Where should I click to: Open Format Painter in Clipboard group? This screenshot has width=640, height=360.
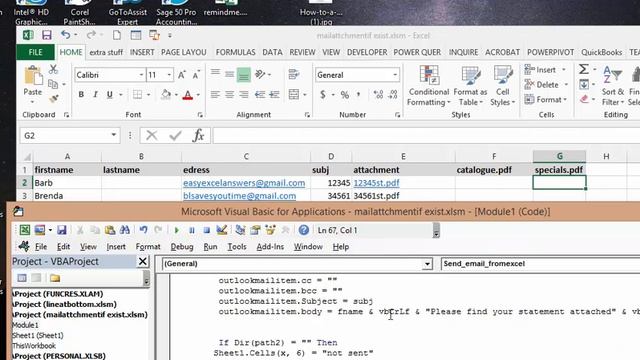53,99
